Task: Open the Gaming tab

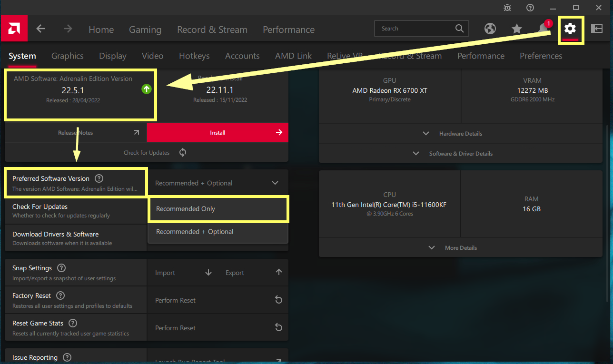Action: tap(145, 30)
